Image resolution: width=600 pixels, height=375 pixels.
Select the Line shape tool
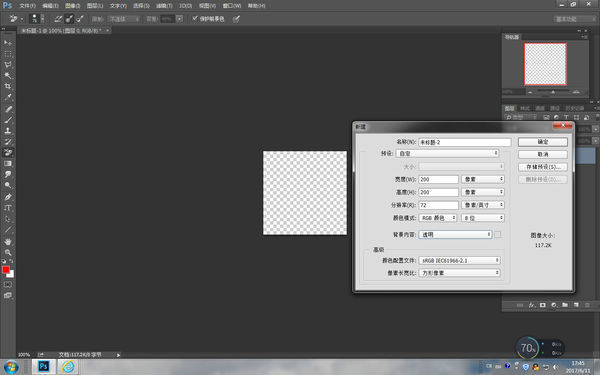point(8,230)
